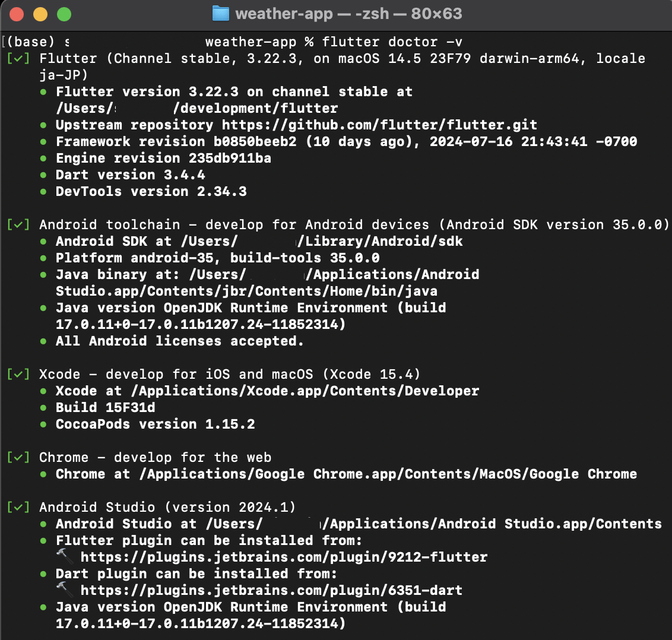Click the checkmark next to Android Studio
The height and width of the screenshot is (640, 672).
click(19, 507)
